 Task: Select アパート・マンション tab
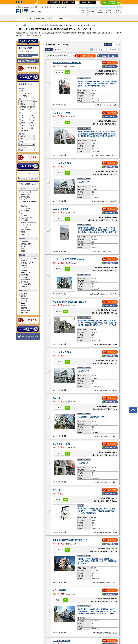(25, 18)
